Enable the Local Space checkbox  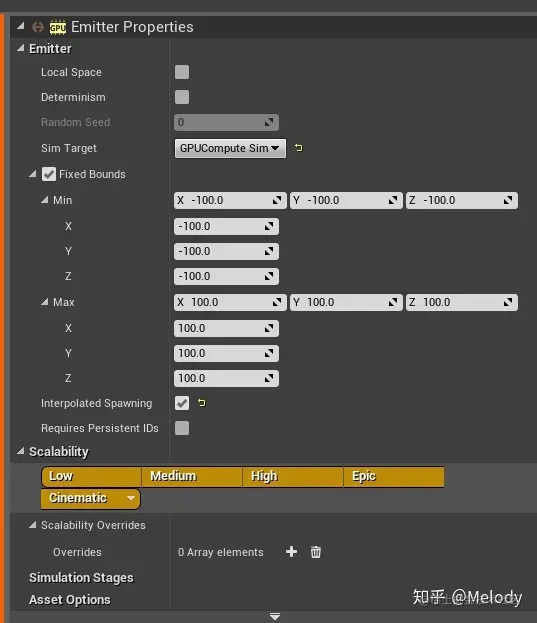182,72
